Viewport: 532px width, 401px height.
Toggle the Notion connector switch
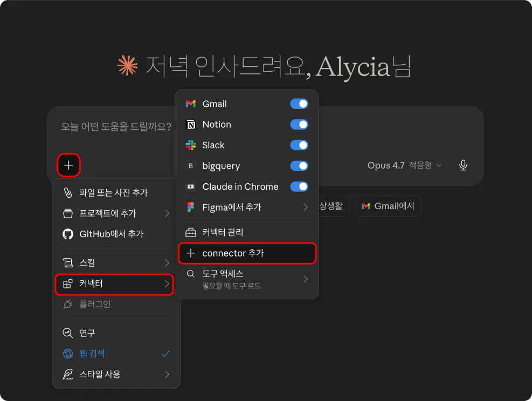[x=299, y=125]
